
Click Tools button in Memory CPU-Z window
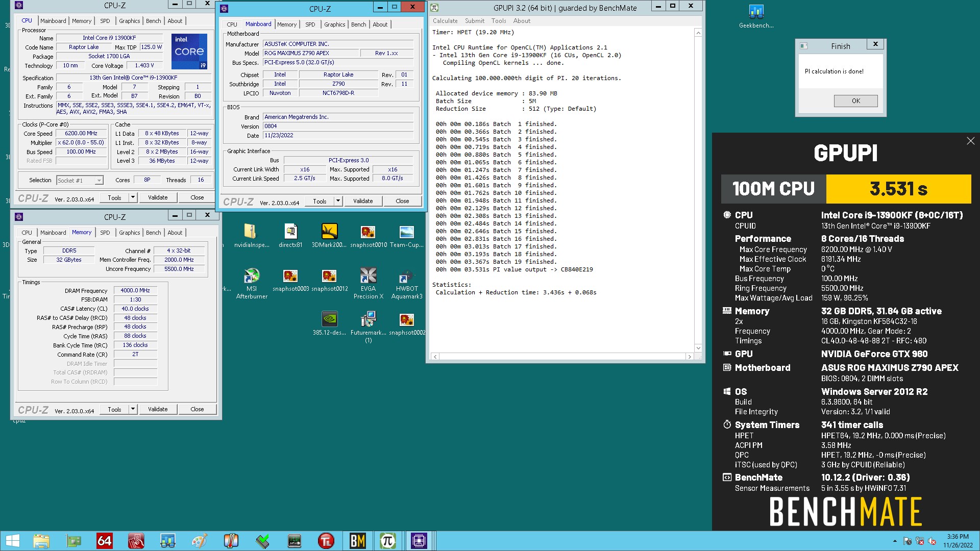pos(115,409)
